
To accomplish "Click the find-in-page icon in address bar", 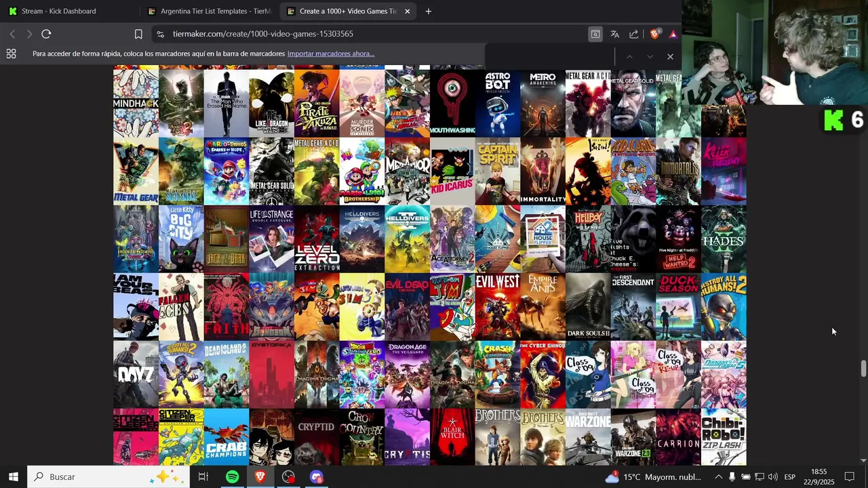I will [595, 34].
